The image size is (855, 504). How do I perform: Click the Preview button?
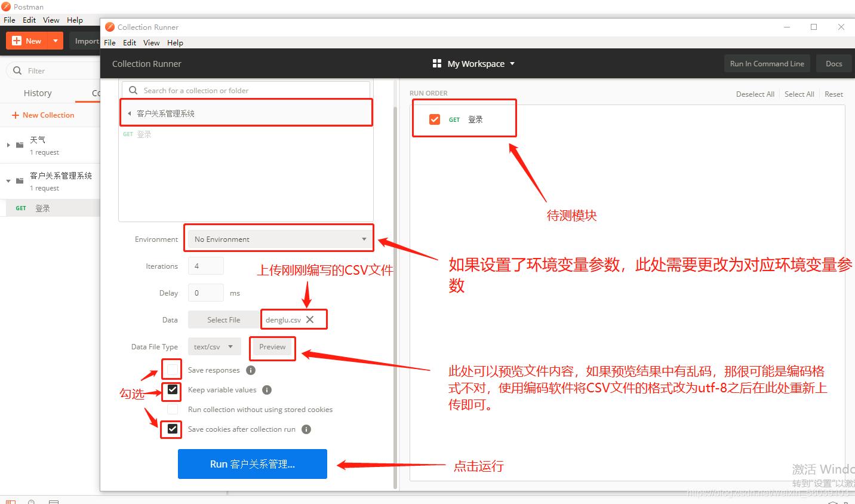pos(272,346)
